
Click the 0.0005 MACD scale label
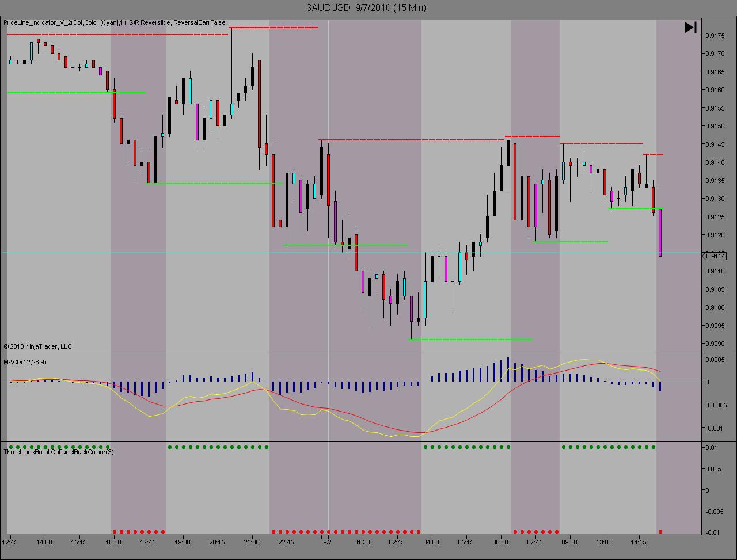[716, 360]
